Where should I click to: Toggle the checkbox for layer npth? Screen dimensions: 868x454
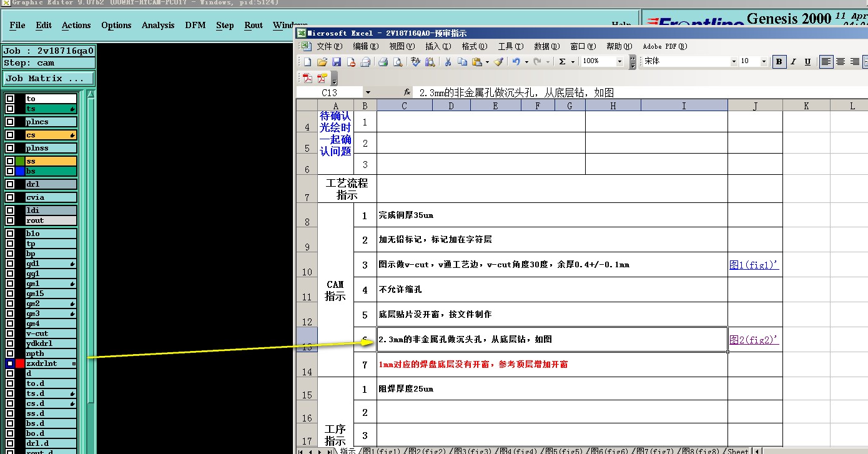click(10, 353)
